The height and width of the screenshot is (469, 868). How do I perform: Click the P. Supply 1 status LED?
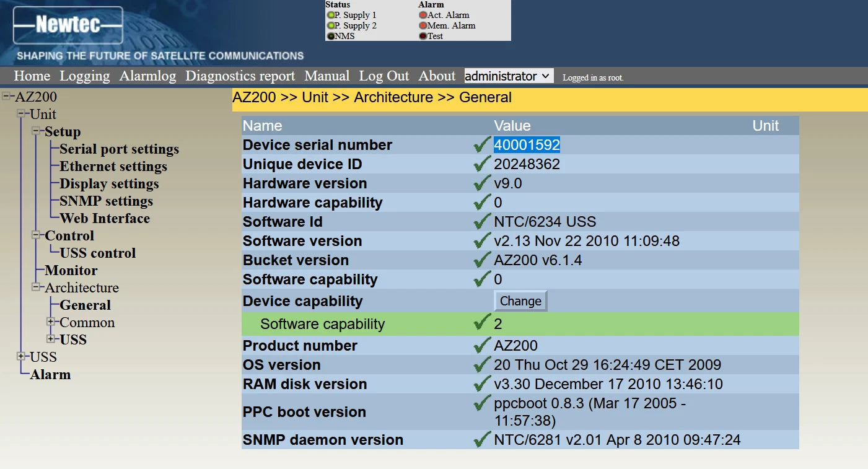pyautogui.click(x=331, y=15)
